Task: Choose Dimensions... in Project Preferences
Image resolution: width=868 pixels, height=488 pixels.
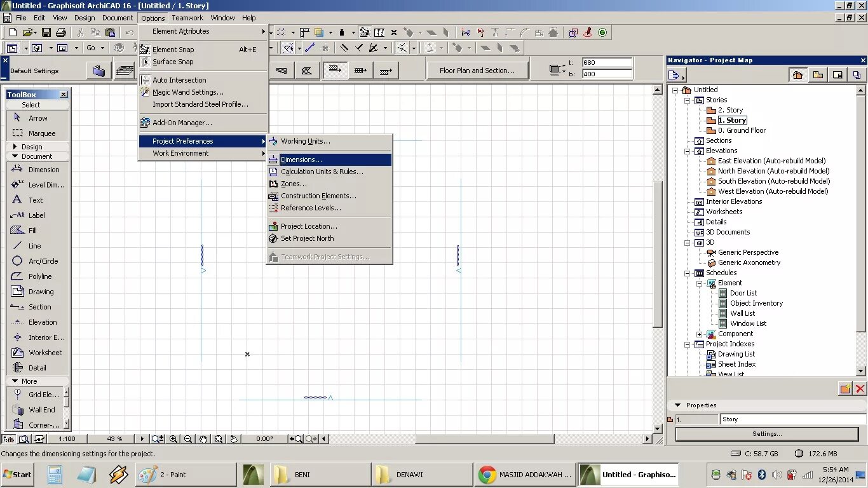Action: click(329, 159)
